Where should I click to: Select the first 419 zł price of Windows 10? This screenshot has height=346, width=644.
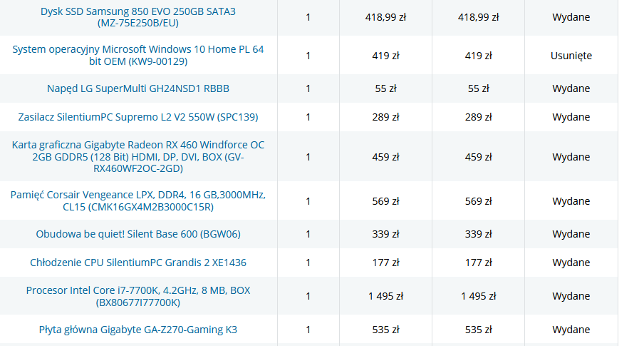point(385,56)
